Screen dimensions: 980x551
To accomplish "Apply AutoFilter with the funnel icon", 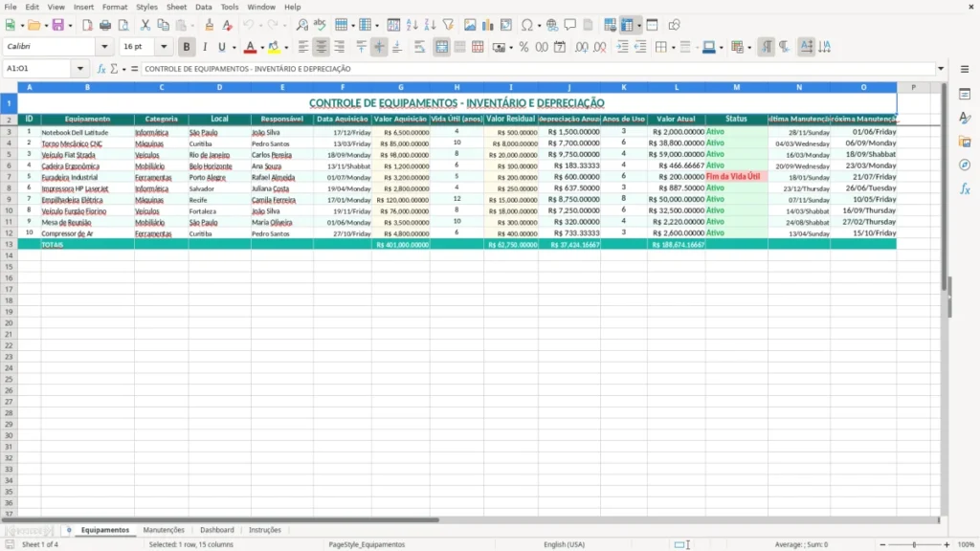I will [x=448, y=25].
